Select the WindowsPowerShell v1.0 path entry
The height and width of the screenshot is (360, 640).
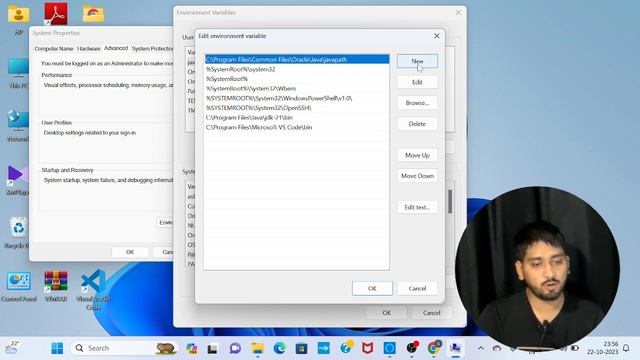[297, 98]
